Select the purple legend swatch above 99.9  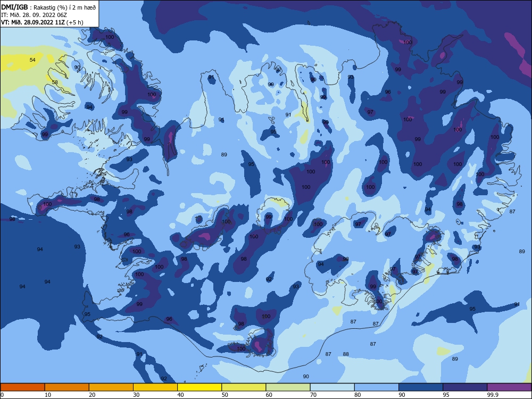[x=509, y=387]
